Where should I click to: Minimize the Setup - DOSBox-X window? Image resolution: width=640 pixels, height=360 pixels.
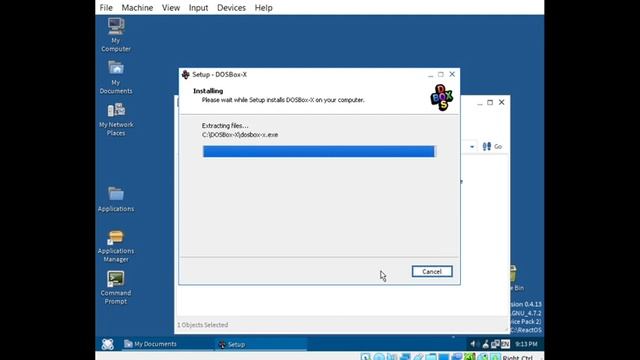tap(430, 75)
